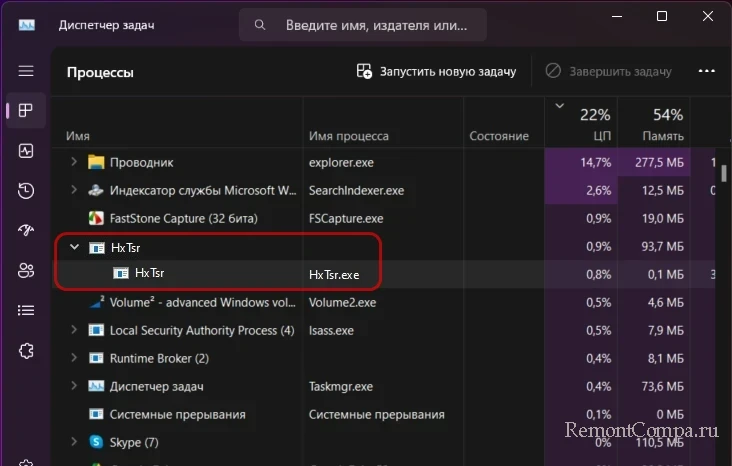Open the Users sidebar icon
Viewport: 732px width, 466px height.
click(x=26, y=270)
